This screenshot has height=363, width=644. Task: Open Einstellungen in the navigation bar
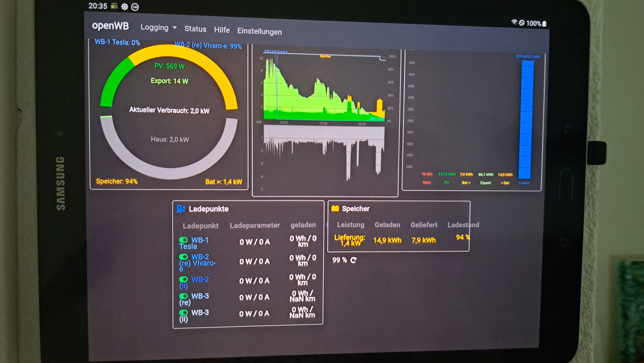pyautogui.click(x=259, y=32)
